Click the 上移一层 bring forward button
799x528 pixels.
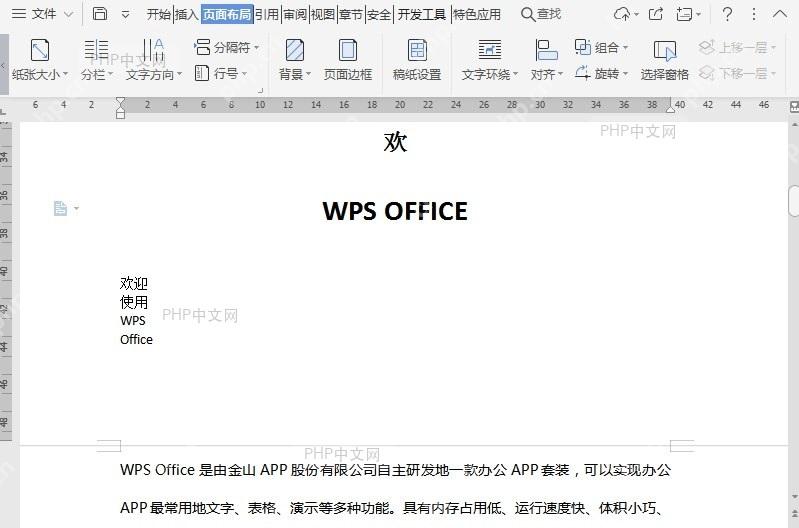(737, 47)
